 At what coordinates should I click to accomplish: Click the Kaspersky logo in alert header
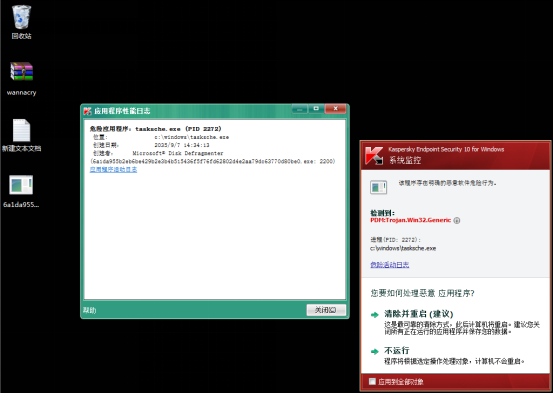click(374, 155)
